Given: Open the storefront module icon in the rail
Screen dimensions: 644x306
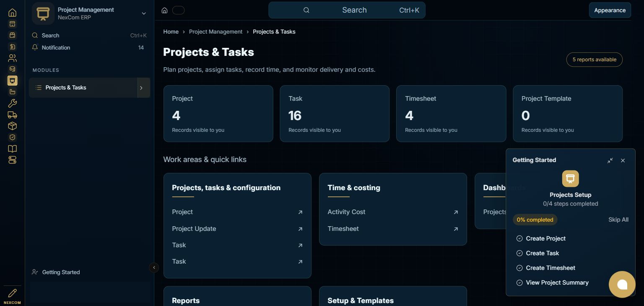Looking at the screenshot, I should pyautogui.click(x=13, y=24).
